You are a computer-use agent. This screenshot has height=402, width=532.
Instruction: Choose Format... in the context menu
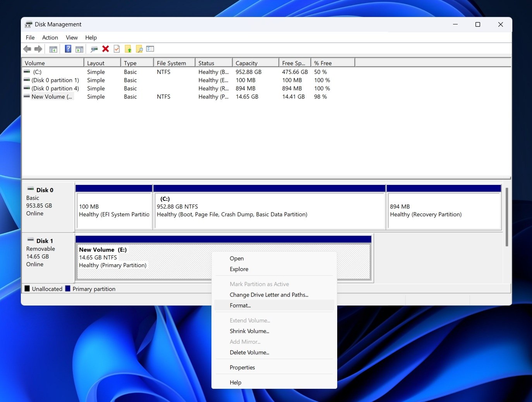(x=240, y=305)
